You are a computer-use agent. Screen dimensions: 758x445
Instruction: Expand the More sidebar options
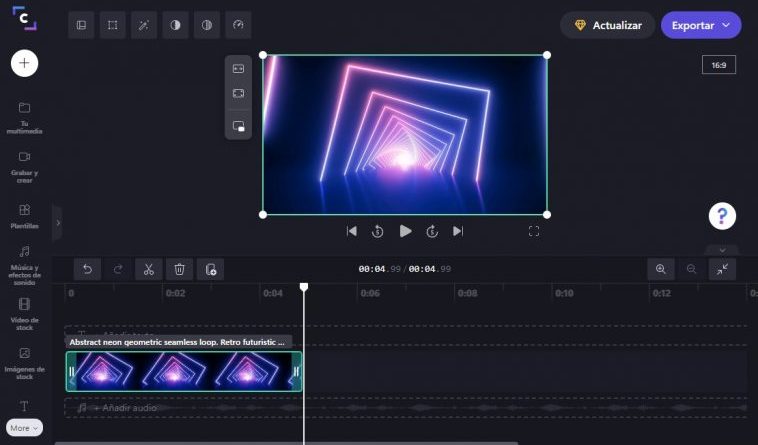(x=24, y=428)
